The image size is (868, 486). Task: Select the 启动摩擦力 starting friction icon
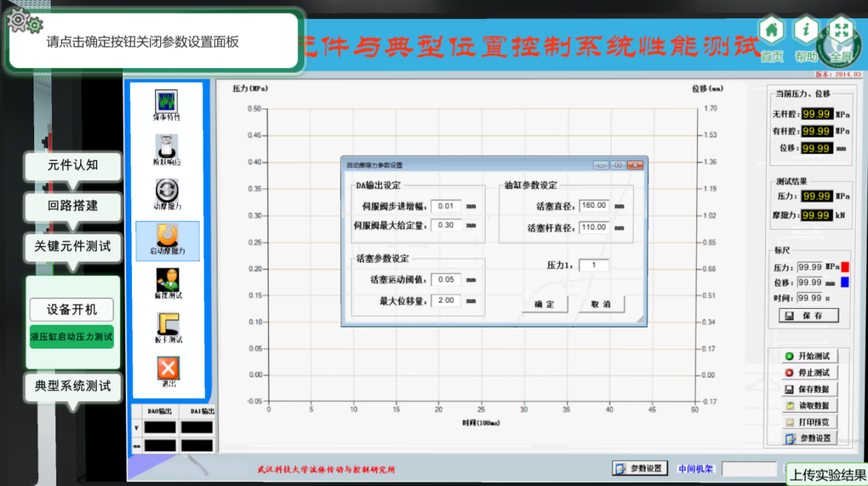tap(167, 236)
